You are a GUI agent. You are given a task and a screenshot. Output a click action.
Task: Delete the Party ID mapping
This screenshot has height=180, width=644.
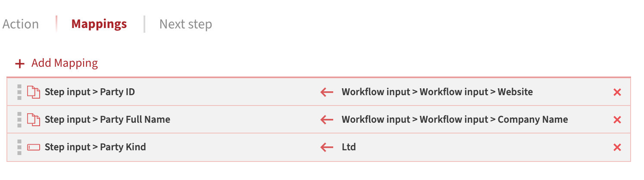click(617, 92)
